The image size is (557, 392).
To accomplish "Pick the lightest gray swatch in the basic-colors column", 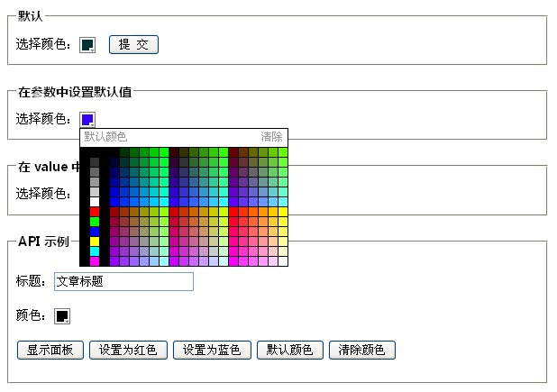I will tap(95, 193).
